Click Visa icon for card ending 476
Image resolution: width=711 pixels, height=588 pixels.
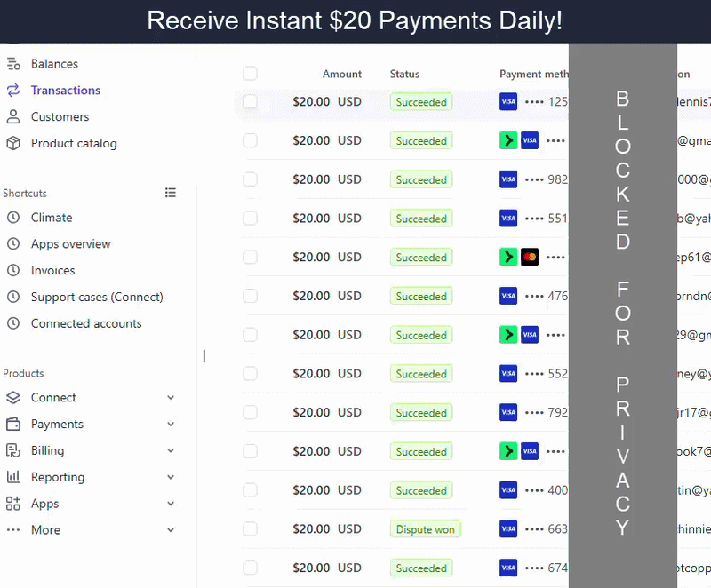pyautogui.click(x=508, y=297)
